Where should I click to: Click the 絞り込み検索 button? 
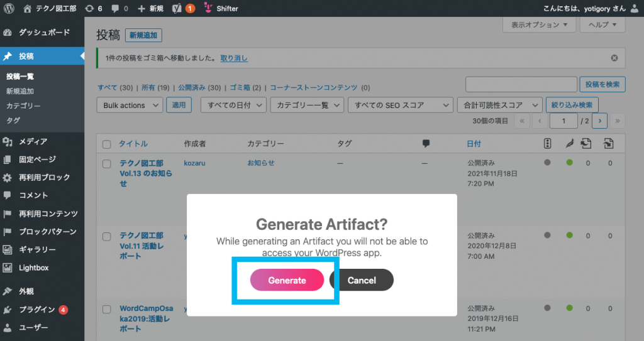pos(572,105)
